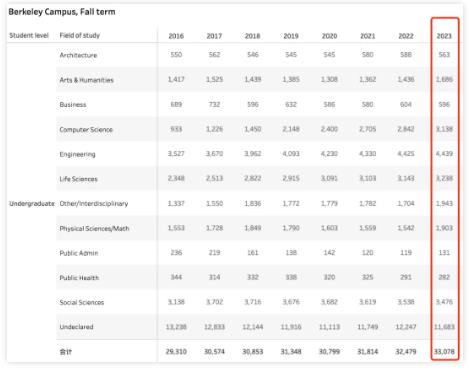Screen dimensions: 469x371
Task: Click the Undergraduate student level label
Action: coord(32,204)
